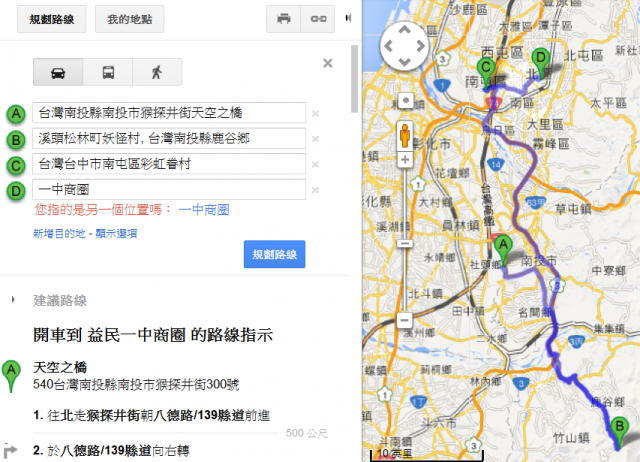
Task: Click the green A marker by 天空之橋 heading
Action: tap(11, 375)
